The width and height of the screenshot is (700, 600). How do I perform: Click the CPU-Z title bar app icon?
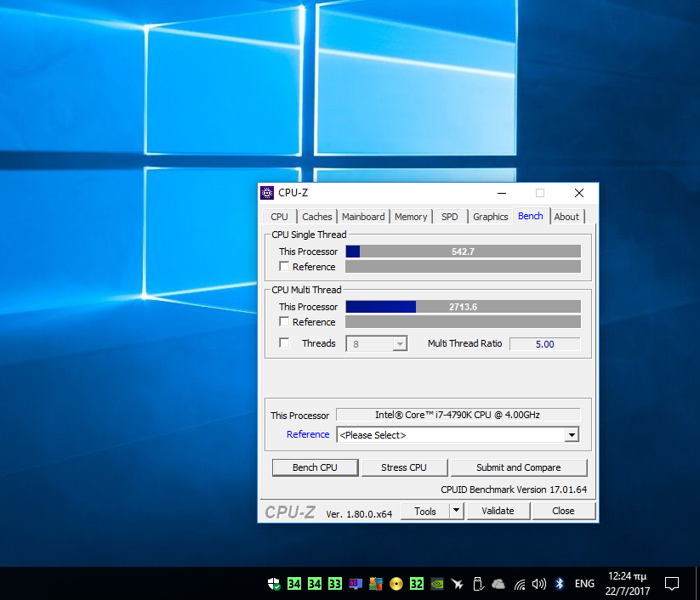click(267, 193)
